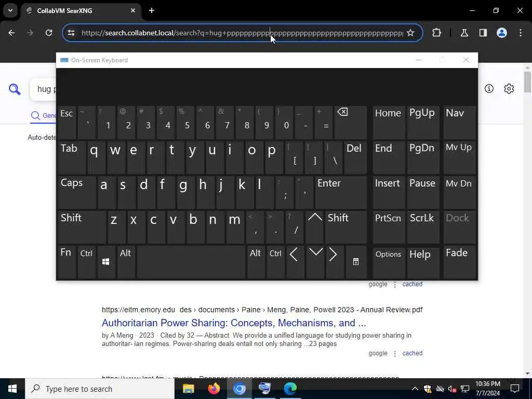
Task: Click the Enter key on keyboard
Action: click(x=341, y=192)
